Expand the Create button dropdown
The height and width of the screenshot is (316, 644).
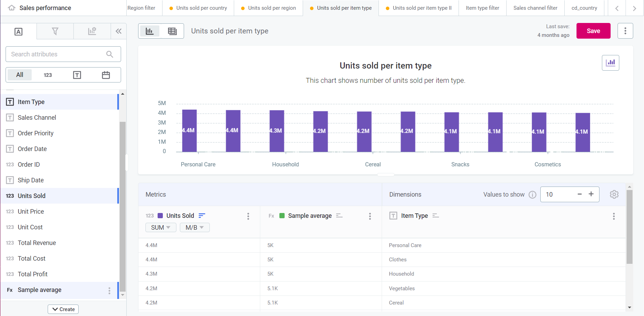63,309
